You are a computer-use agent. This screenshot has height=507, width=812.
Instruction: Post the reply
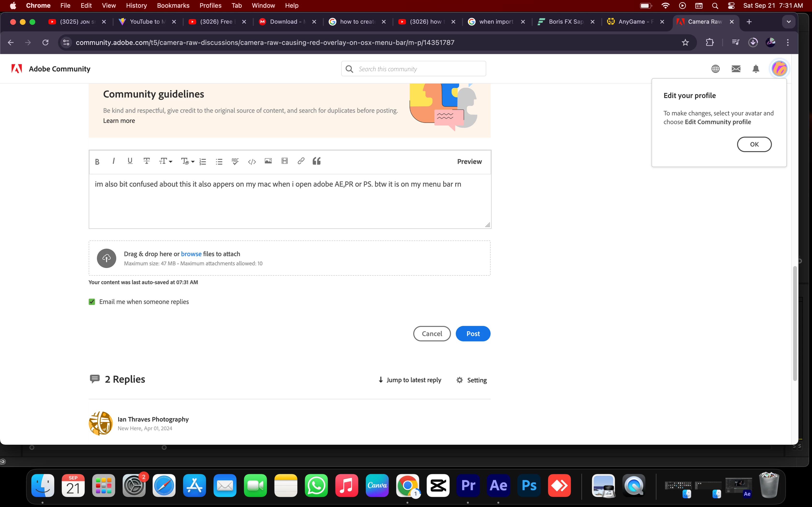coord(473,334)
